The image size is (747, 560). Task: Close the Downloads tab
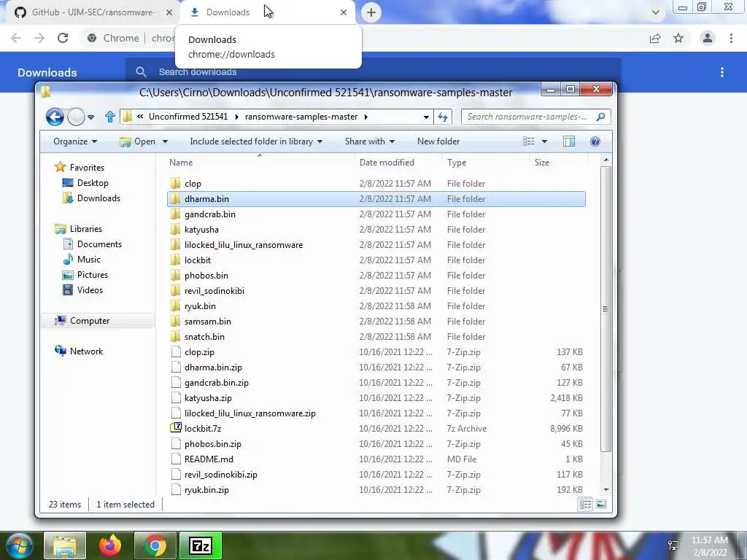[x=344, y=12]
